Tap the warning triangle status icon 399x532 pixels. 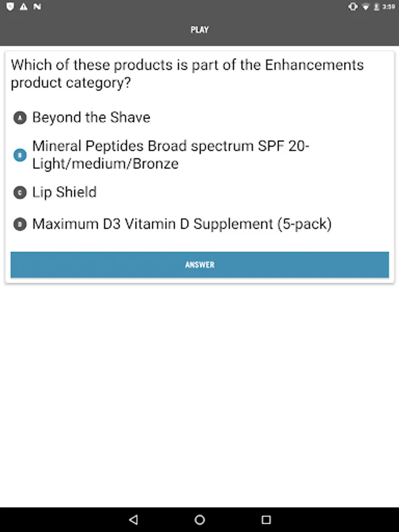click(x=23, y=7)
